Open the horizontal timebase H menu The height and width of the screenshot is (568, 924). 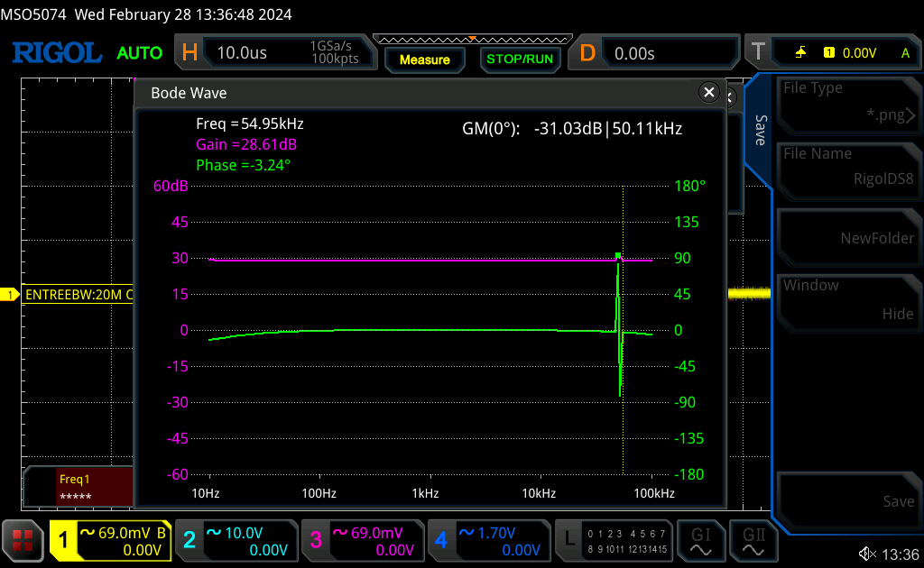189,53
